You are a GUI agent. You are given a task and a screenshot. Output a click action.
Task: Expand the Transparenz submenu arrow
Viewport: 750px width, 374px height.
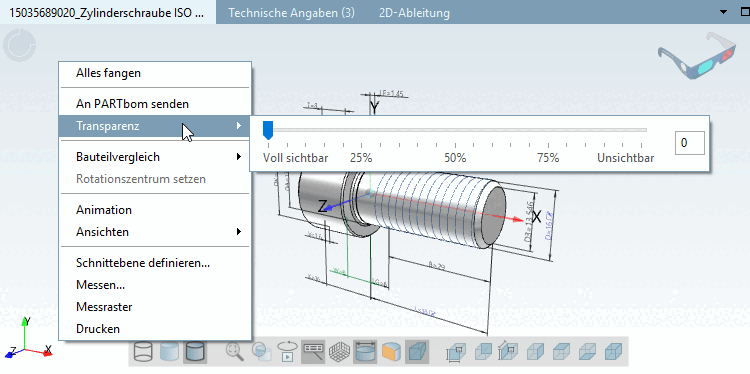tap(239, 126)
